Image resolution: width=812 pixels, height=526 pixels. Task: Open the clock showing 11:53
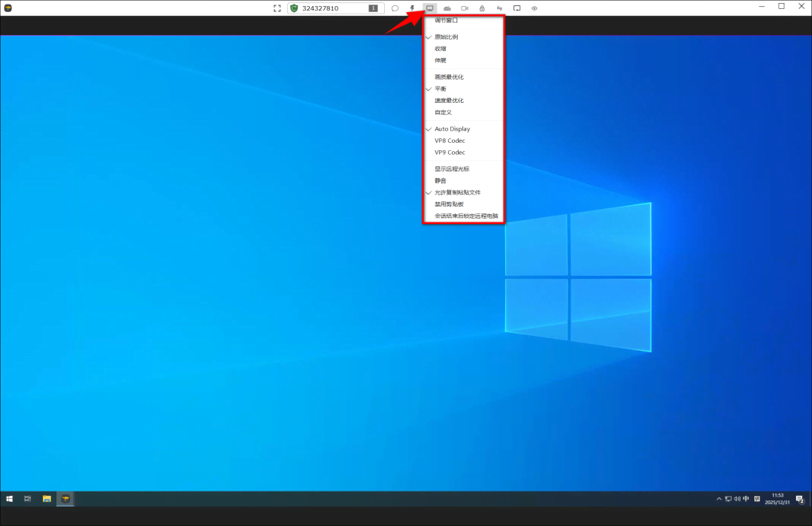coord(778,499)
